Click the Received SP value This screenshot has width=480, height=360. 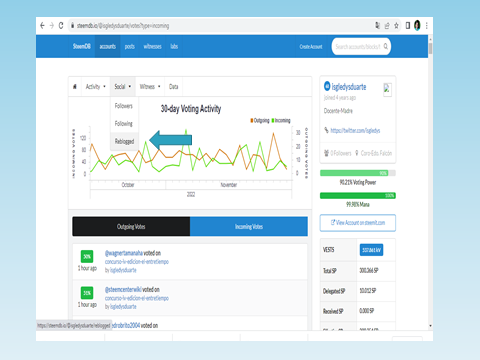[x=367, y=311]
